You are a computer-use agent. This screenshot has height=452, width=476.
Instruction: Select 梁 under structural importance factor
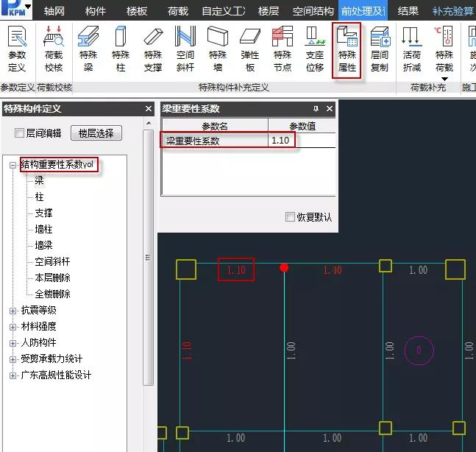pos(39,180)
